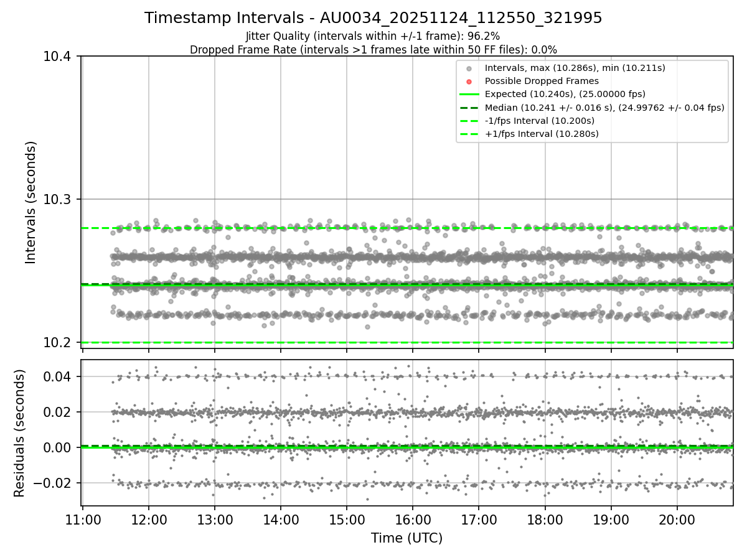Click the 'Median (10.241 +/- 0.016 s)' legend entry
The height and width of the screenshot is (560, 747).
pos(604,107)
